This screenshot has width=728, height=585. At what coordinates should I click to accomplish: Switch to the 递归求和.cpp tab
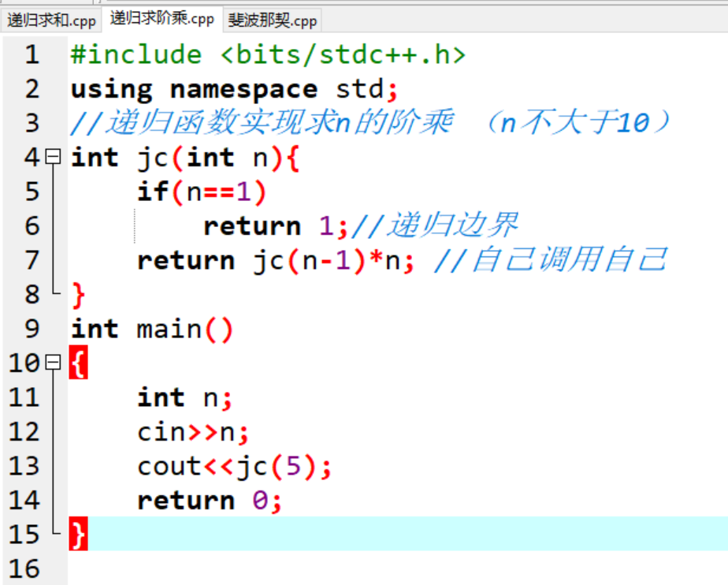(51, 20)
